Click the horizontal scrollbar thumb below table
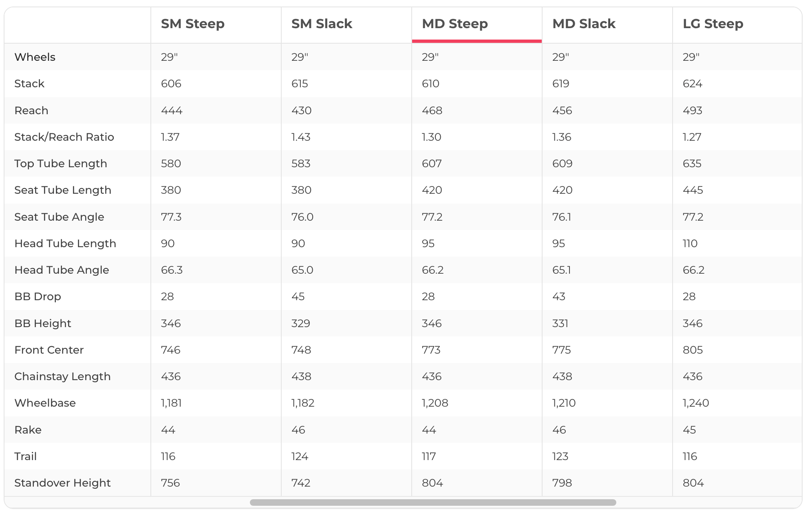Image resolution: width=812 pixels, height=518 pixels. [x=432, y=503]
